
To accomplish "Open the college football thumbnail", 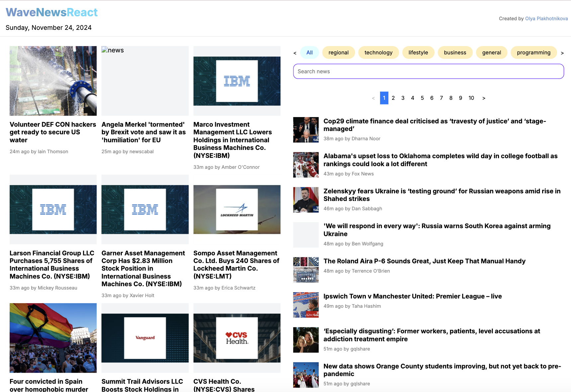I will pos(306,165).
